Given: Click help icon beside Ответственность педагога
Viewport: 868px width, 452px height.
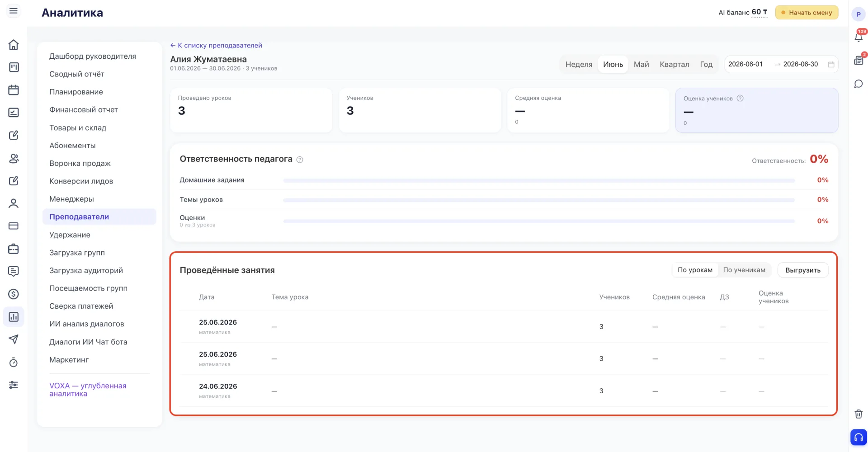Looking at the screenshot, I should point(300,160).
